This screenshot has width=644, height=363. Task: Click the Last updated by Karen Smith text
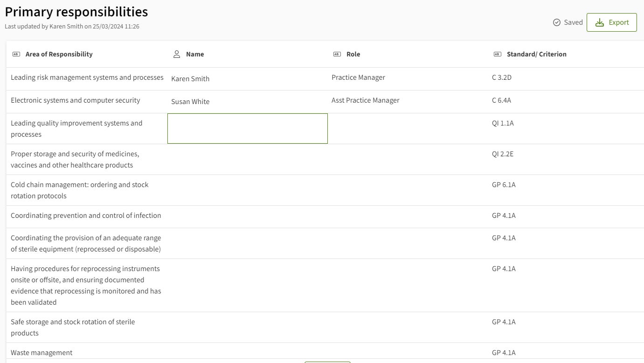72,27
